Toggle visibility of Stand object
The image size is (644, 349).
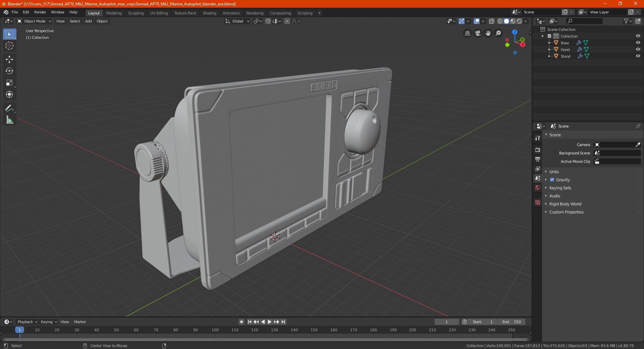[x=638, y=56]
